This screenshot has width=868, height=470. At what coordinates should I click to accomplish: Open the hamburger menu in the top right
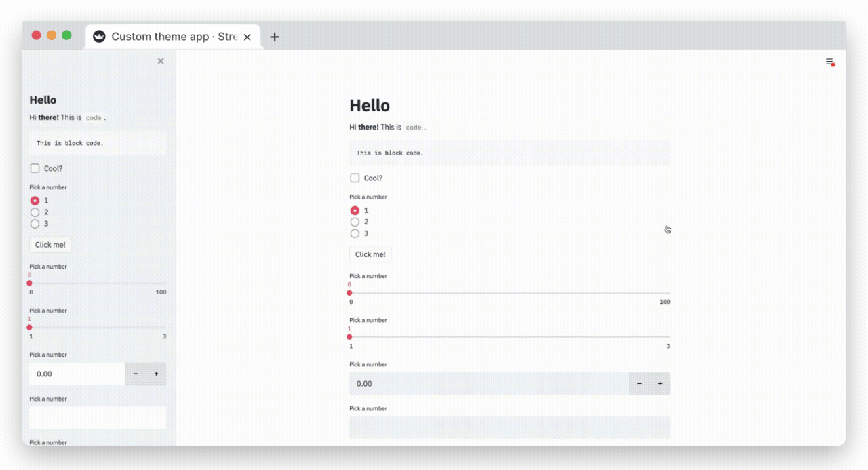pos(829,62)
